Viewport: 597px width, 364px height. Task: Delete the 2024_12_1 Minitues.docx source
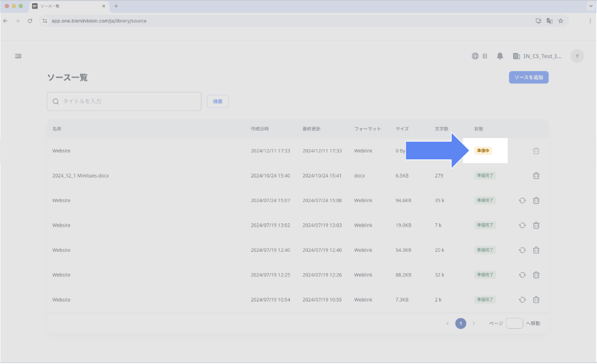pos(536,175)
